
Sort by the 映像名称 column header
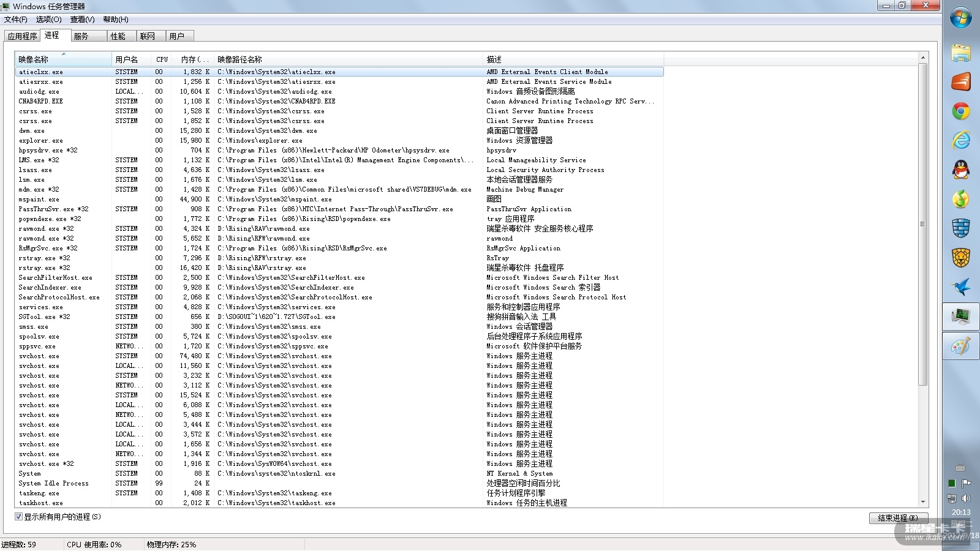(63, 59)
